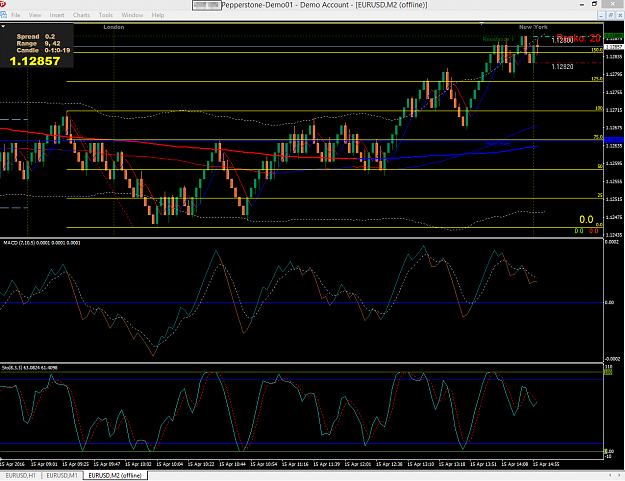625x481 pixels.
Task: Click the chart document icon beside File menu
Action: point(4,15)
